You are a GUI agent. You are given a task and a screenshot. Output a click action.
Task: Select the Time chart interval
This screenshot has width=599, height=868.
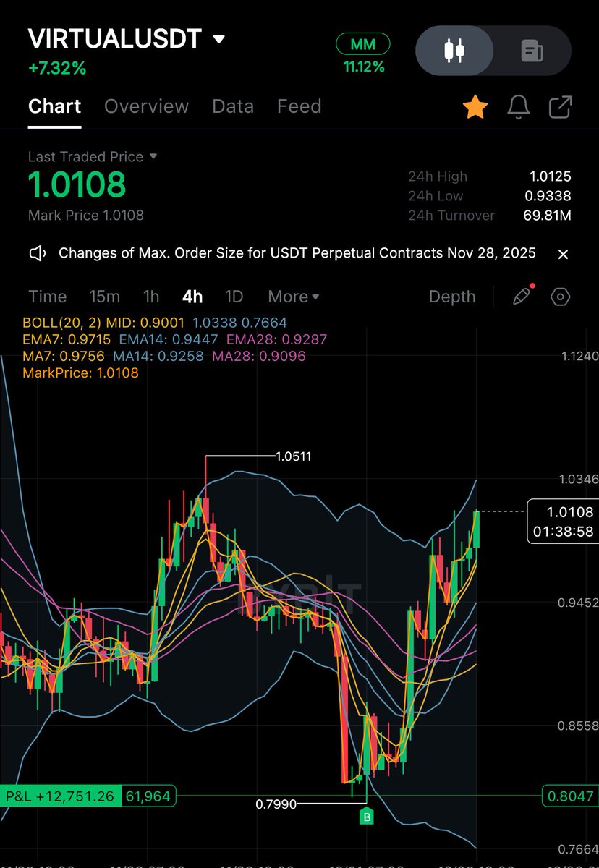pyautogui.click(x=47, y=297)
